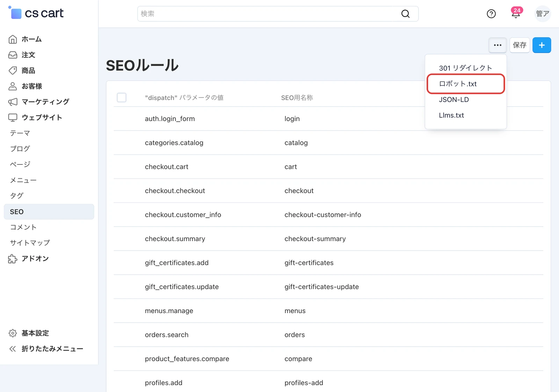The image size is (559, 392).
Task: Click the categories.catalog dispatch cell
Action: (174, 143)
